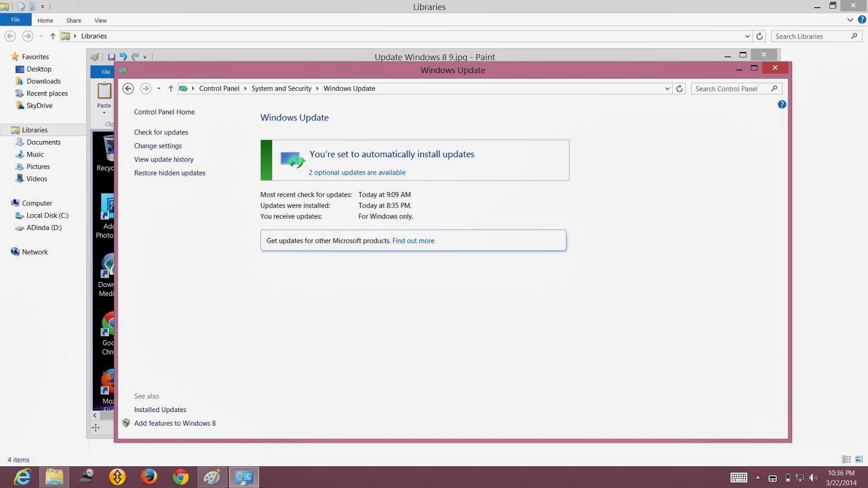Open Google Chrome from taskbar

coord(181,477)
